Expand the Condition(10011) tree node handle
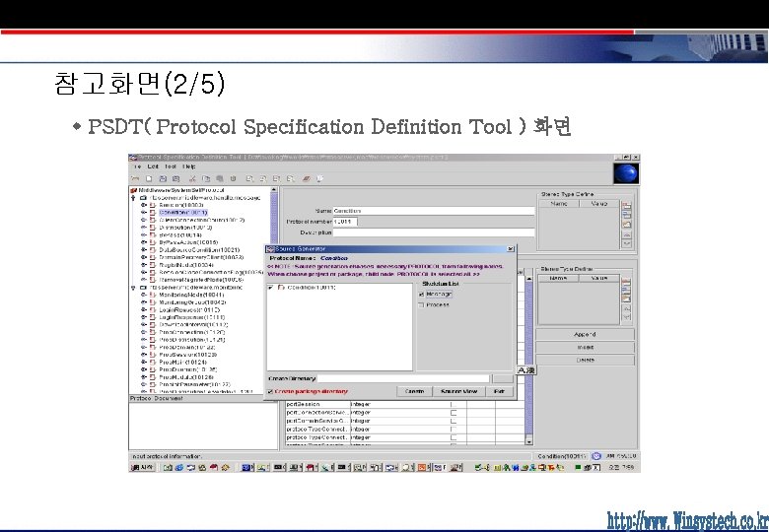This screenshot has width=769, height=532. (x=144, y=213)
